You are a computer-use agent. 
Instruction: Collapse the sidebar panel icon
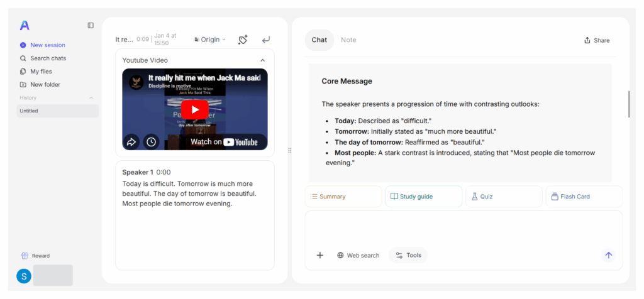click(91, 25)
